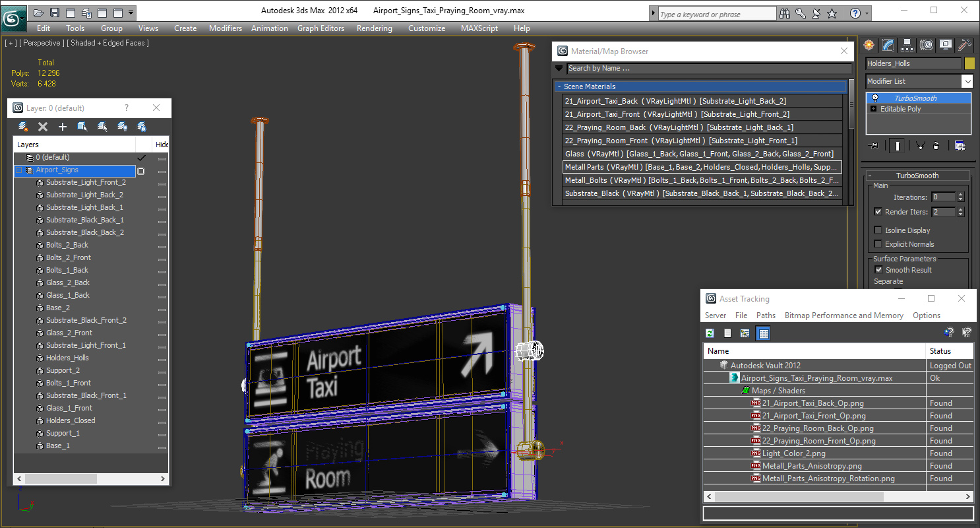Screen dimensions: 980x528
Task: Toggle the TurboSmooth modifier lightbulb
Action: click(x=875, y=98)
